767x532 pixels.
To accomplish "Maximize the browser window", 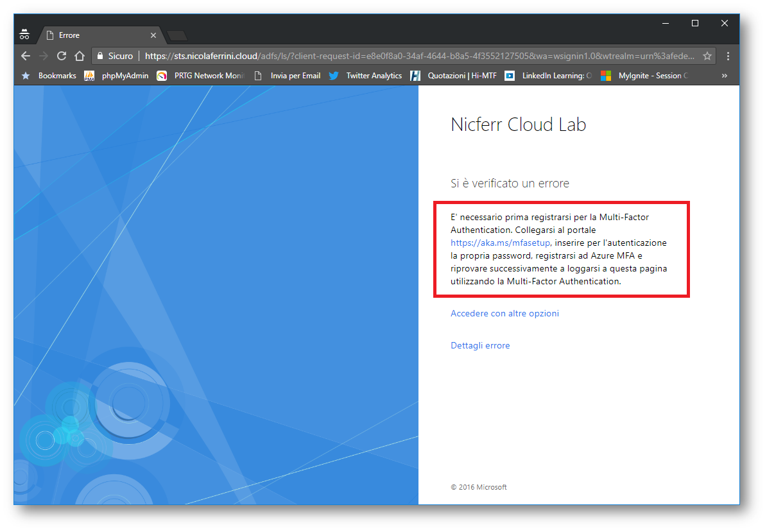I will pyautogui.click(x=694, y=23).
